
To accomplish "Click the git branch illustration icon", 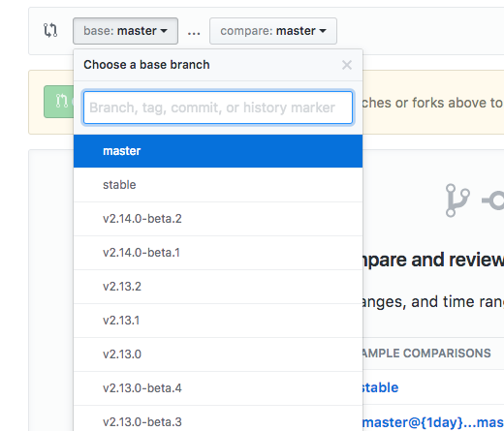I will 457,200.
